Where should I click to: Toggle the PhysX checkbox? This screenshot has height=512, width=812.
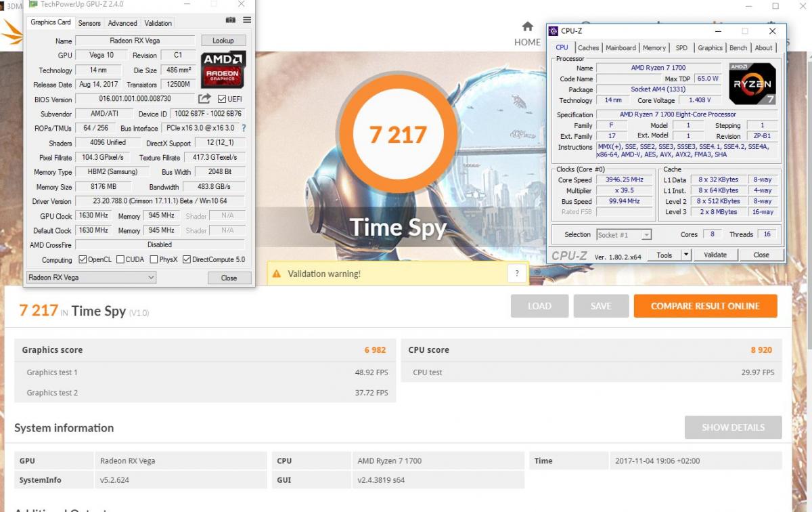point(154,259)
